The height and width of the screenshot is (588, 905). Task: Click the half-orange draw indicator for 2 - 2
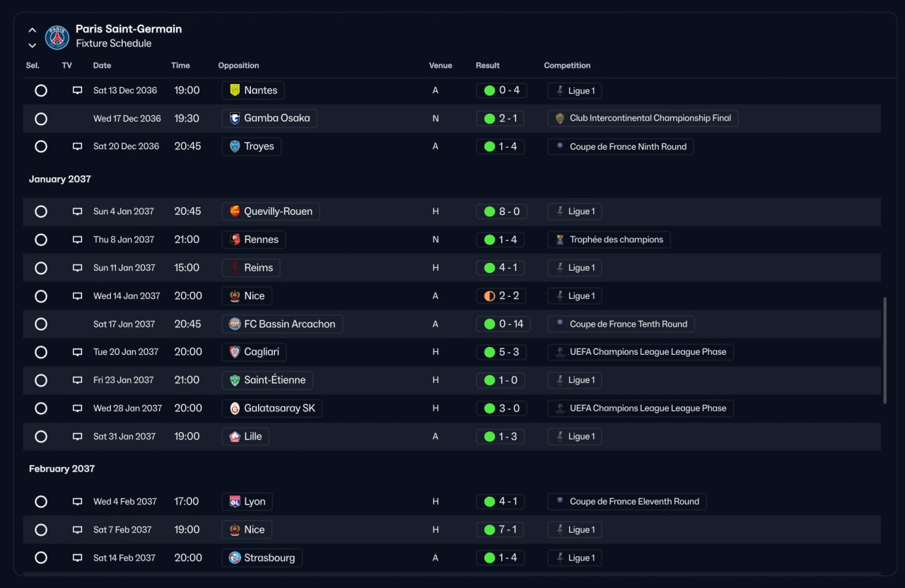coord(489,296)
